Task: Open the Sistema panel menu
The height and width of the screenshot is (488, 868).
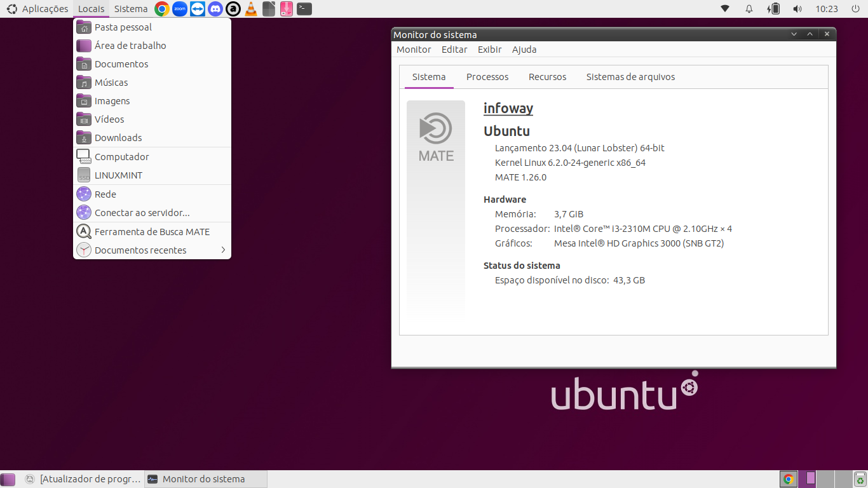Action: tap(131, 9)
